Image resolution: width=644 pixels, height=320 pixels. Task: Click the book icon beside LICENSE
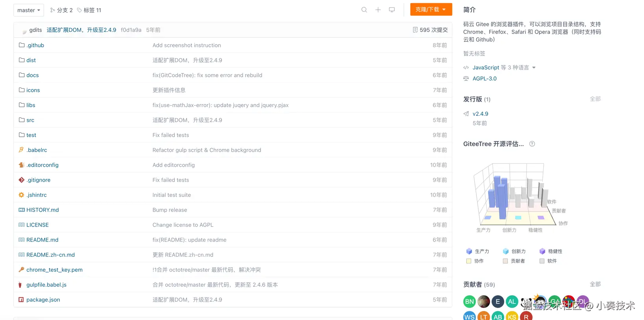[22, 225]
